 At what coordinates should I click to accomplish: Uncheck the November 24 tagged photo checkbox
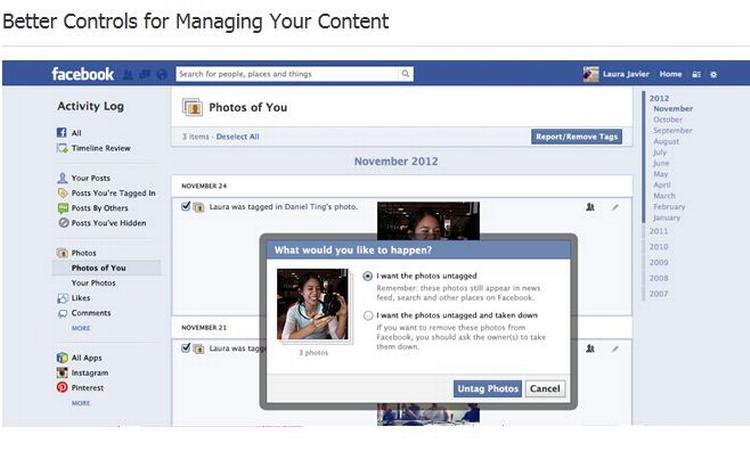[186, 207]
